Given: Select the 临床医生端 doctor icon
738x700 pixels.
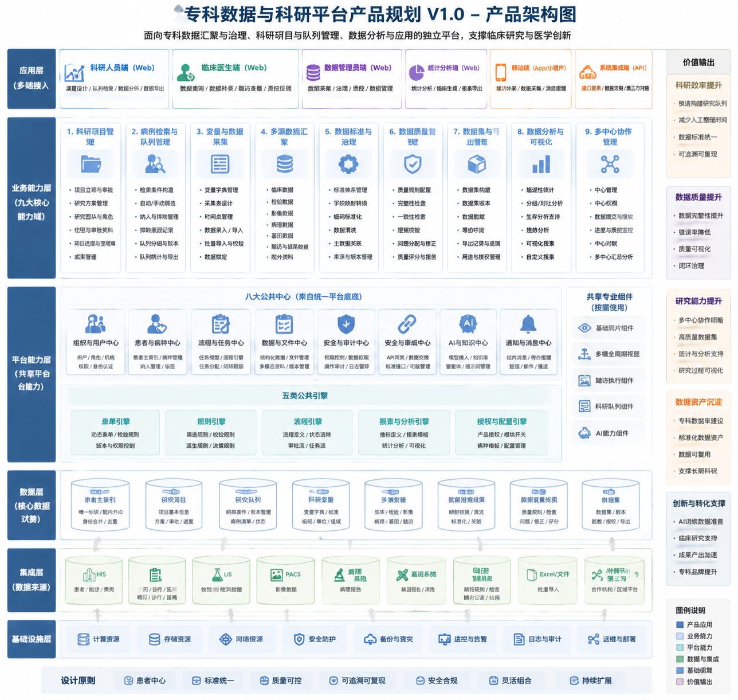Looking at the screenshot, I should (x=185, y=73).
